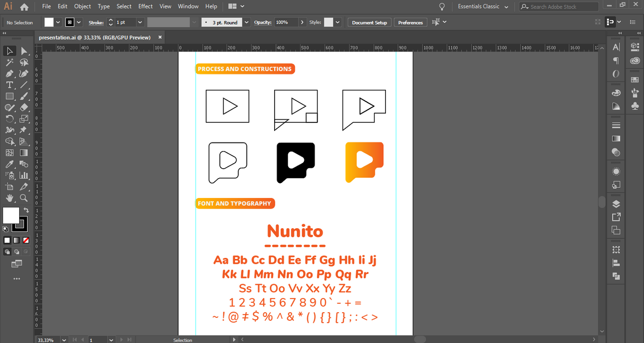This screenshot has width=644, height=343.
Task: Select the Type tool
Action: pos(10,85)
